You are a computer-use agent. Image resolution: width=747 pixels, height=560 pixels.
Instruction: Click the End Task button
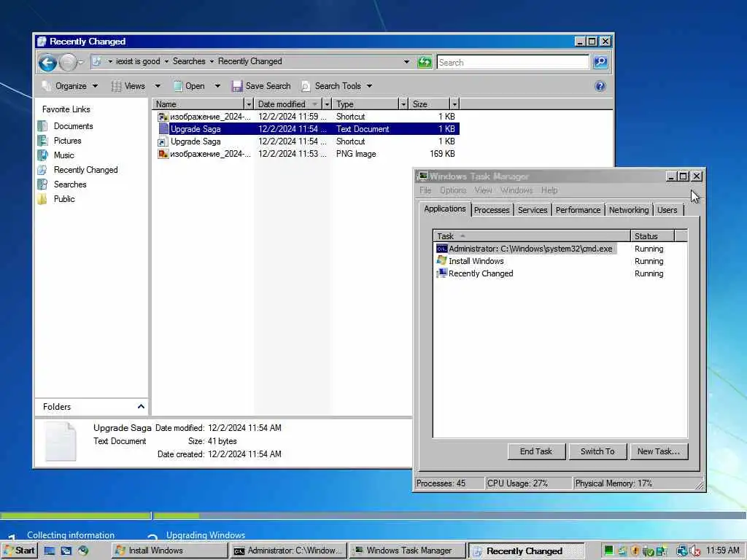coord(536,451)
